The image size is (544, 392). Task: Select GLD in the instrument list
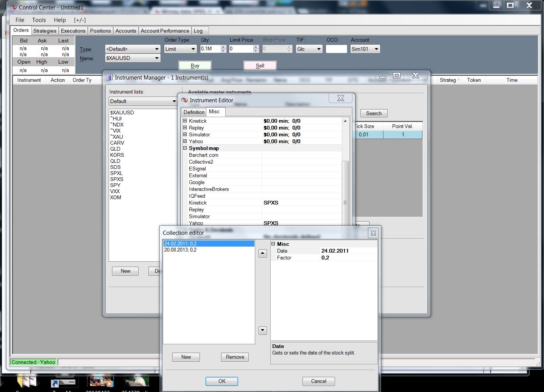point(115,149)
